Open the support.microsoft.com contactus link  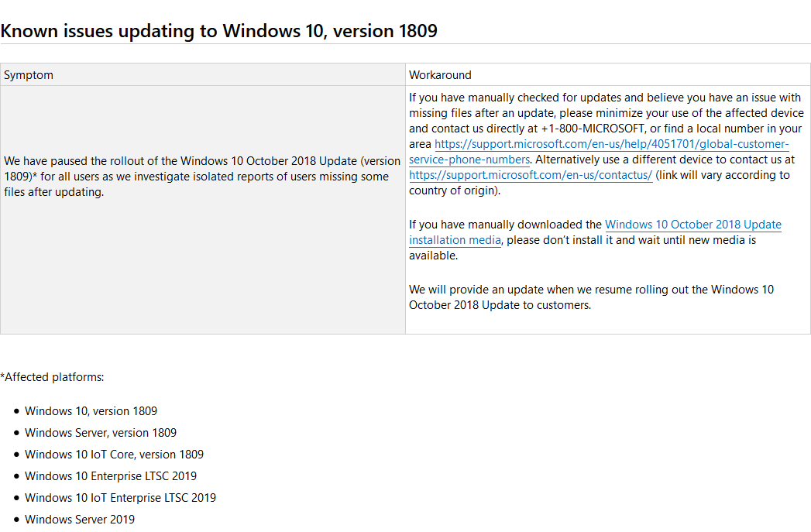(x=531, y=175)
